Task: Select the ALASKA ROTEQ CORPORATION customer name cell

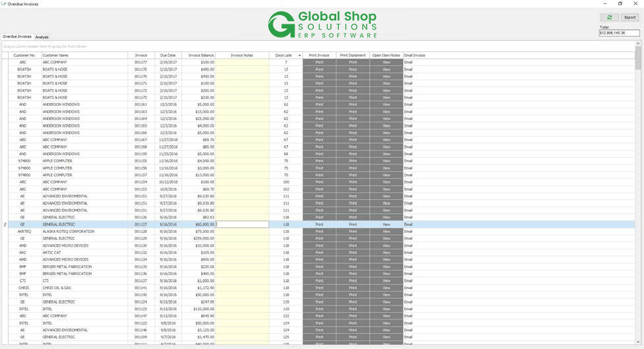Action: [x=85, y=232]
